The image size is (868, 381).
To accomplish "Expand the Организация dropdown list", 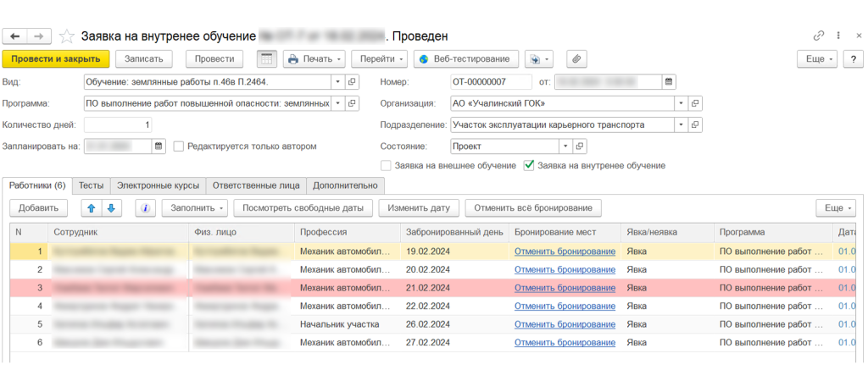I will pyautogui.click(x=680, y=103).
